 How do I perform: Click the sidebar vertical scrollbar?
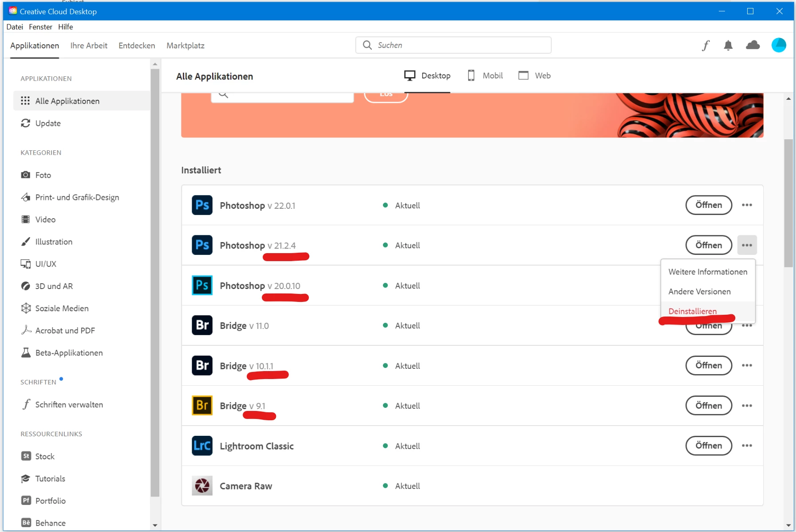coord(155,283)
